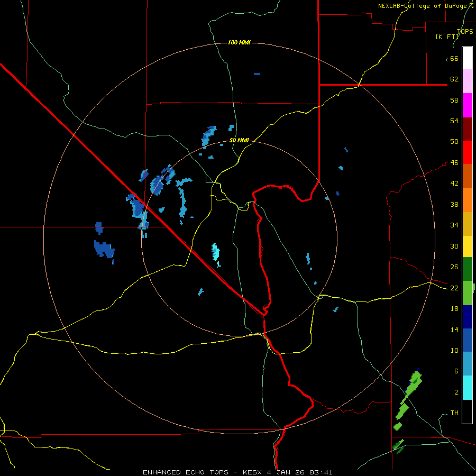
Task: Click the '54' legend value
Action: coord(454,121)
